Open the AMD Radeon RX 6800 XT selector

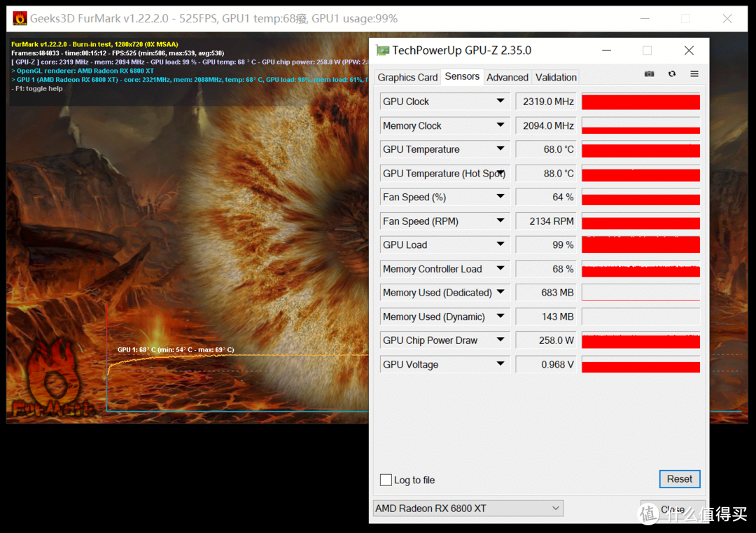click(468, 508)
